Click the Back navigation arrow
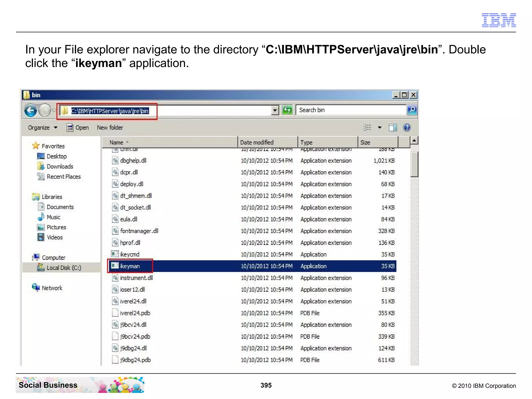Screen dimensions: 532x399 [x=31, y=111]
